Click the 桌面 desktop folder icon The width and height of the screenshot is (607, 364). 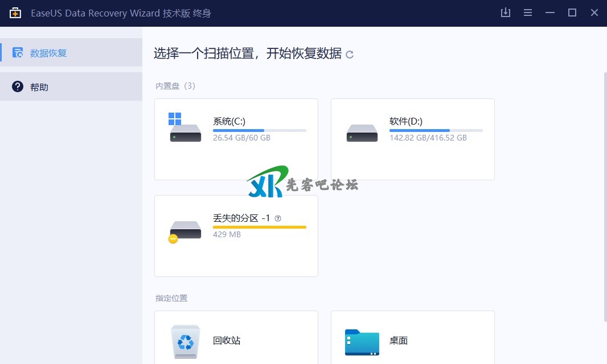pyautogui.click(x=362, y=342)
